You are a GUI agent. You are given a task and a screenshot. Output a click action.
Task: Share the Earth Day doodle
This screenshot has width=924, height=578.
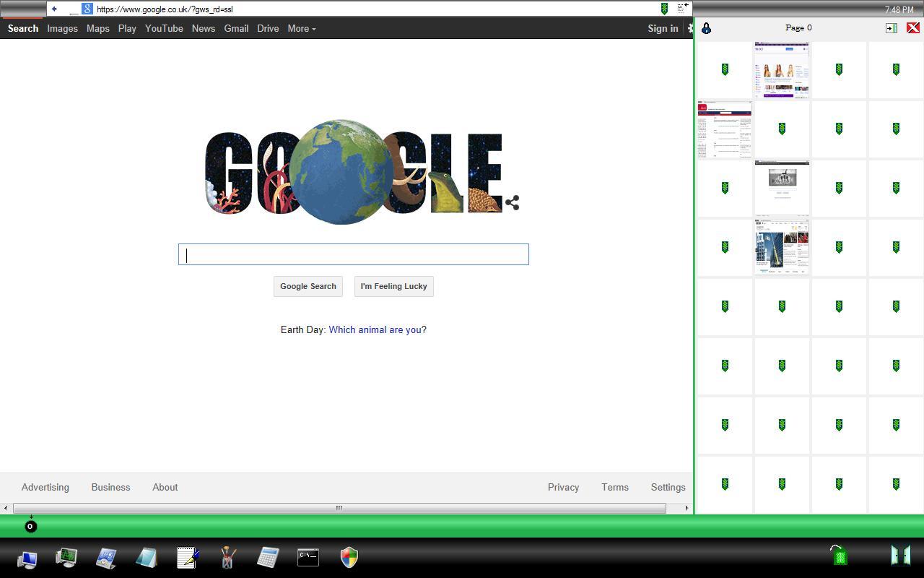click(x=513, y=203)
